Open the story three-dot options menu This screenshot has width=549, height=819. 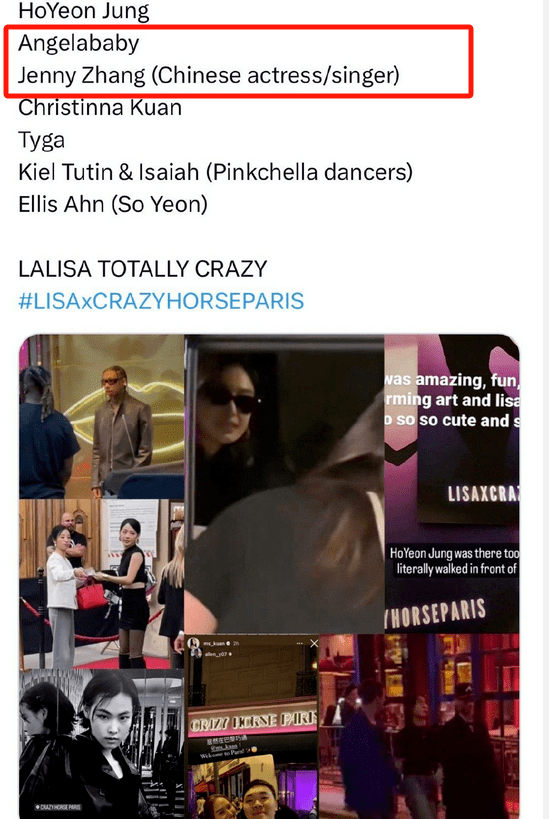tap(300, 644)
